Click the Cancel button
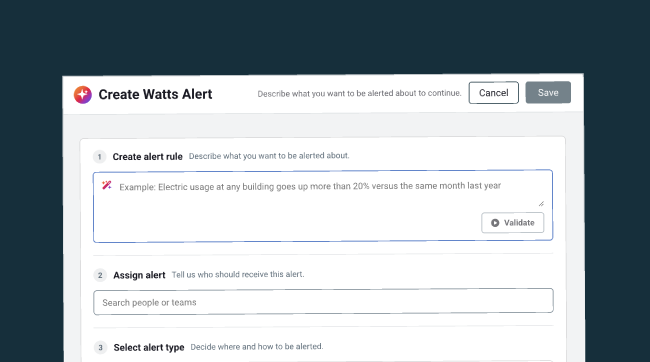This screenshot has height=362, width=650. click(493, 92)
